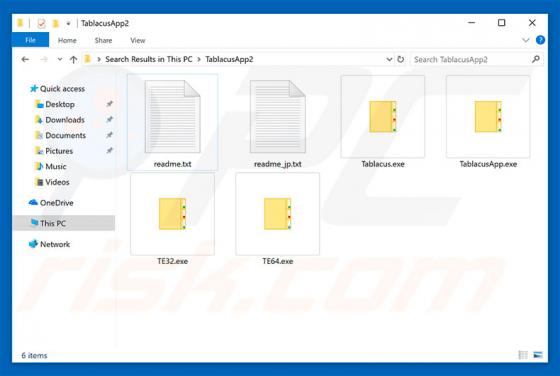Screen dimensions: 560x376
Task: Click the address bar folder icon
Action: [88, 59]
